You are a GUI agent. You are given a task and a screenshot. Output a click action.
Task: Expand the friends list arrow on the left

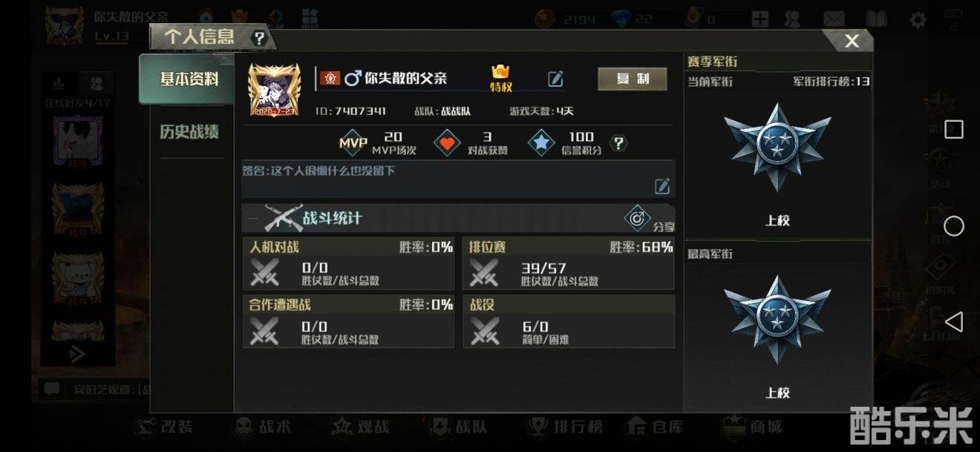pos(77,354)
